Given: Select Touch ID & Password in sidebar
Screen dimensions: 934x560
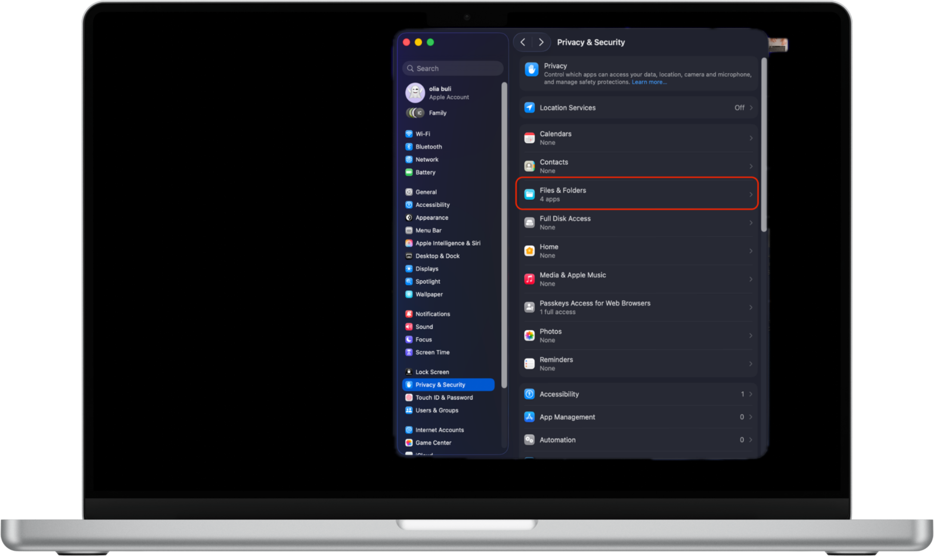Looking at the screenshot, I should pyautogui.click(x=444, y=397).
